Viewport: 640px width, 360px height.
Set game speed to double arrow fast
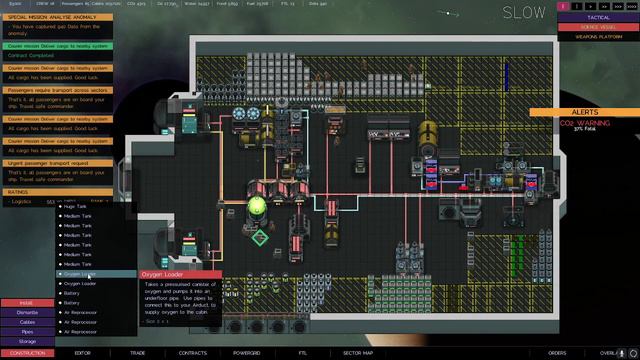(x=604, y=6)
